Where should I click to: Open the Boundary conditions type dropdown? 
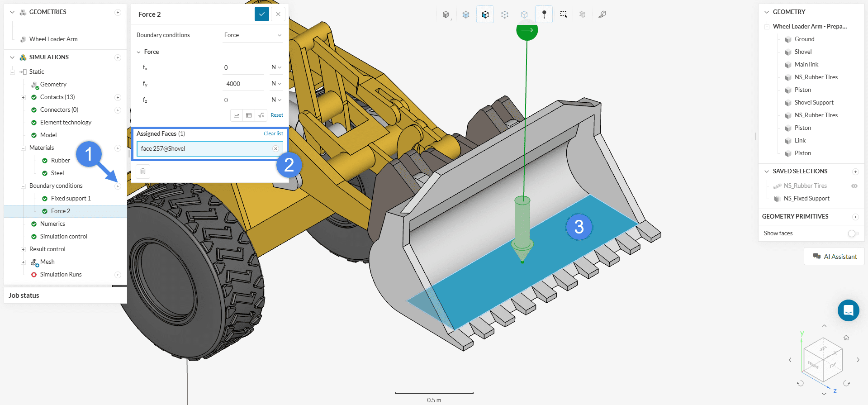point(252,35)
